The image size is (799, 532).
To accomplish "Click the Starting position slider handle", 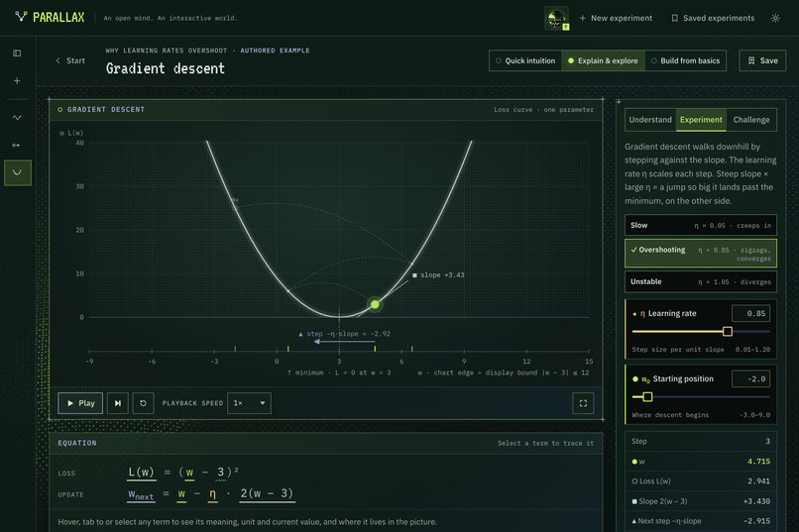I will [647, 396].
